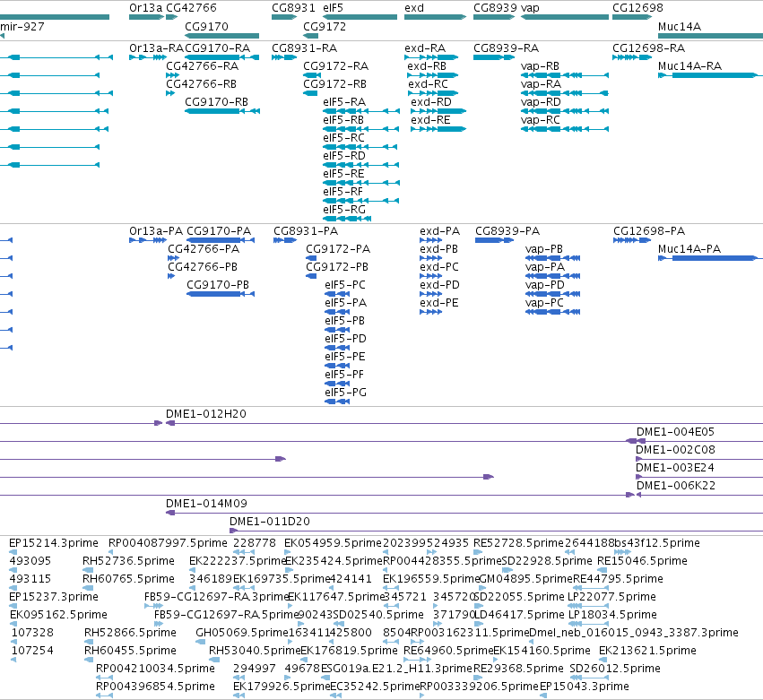Click BAC clone DME1-004E05 label
This screenshot has width=763, height=700.
(675, 432)
